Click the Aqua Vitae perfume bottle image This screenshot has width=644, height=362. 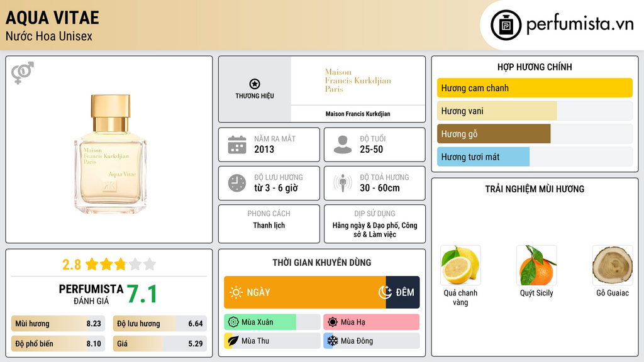pyautogui.click(x=110, y=154)
